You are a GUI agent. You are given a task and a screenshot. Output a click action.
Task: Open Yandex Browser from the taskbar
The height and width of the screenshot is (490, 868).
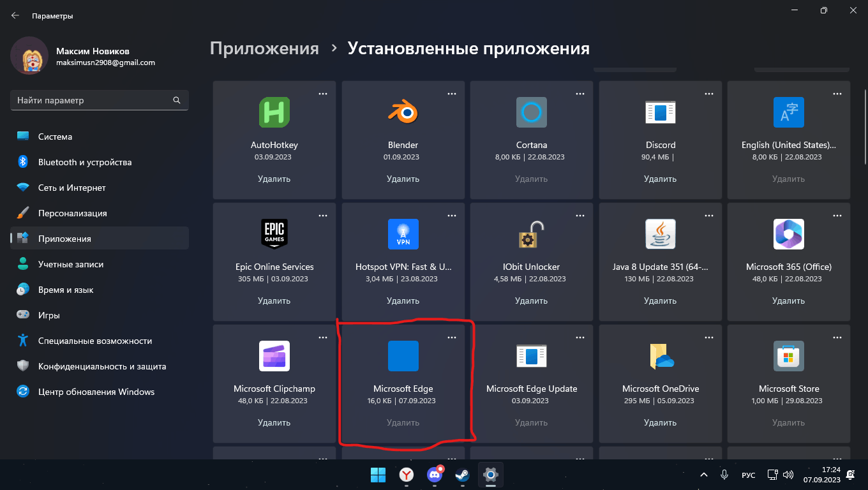click(406, 475)
